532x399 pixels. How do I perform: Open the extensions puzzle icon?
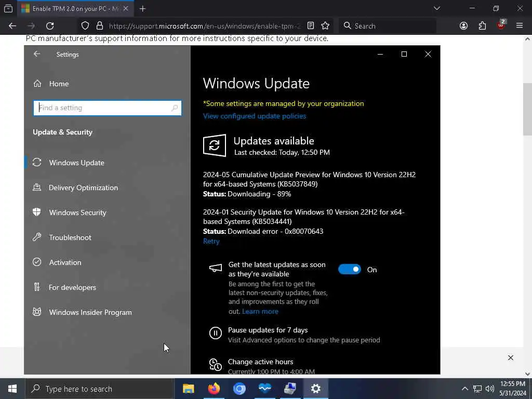pyautogui.click(x=482, y=26)
